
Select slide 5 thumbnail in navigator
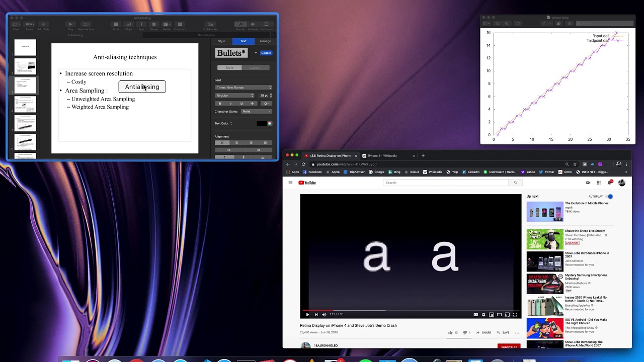(x=25, y=123)
